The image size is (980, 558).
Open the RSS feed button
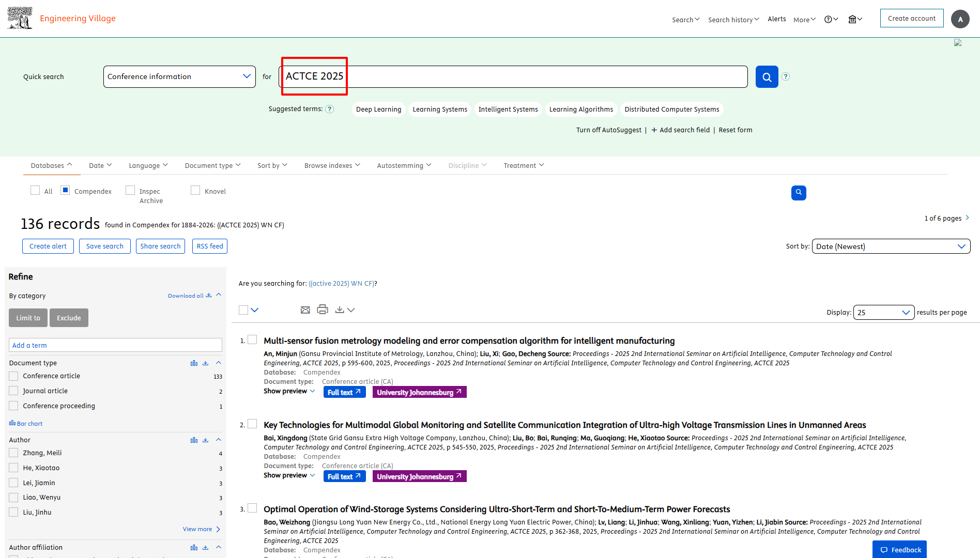pos(210,246)
